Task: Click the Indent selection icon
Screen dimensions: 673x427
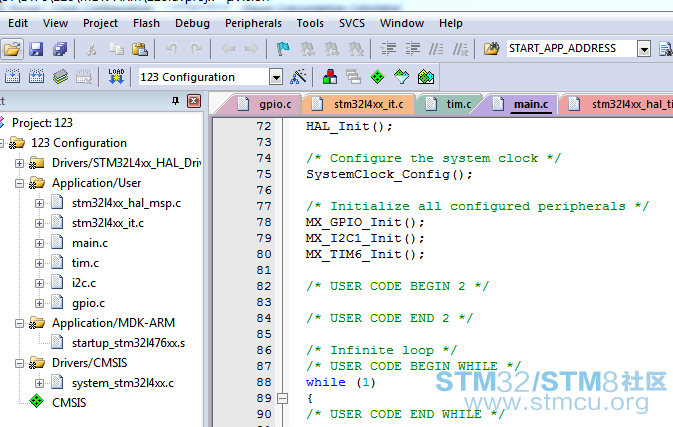Action: pyautogui.click(x=388, y=49)
